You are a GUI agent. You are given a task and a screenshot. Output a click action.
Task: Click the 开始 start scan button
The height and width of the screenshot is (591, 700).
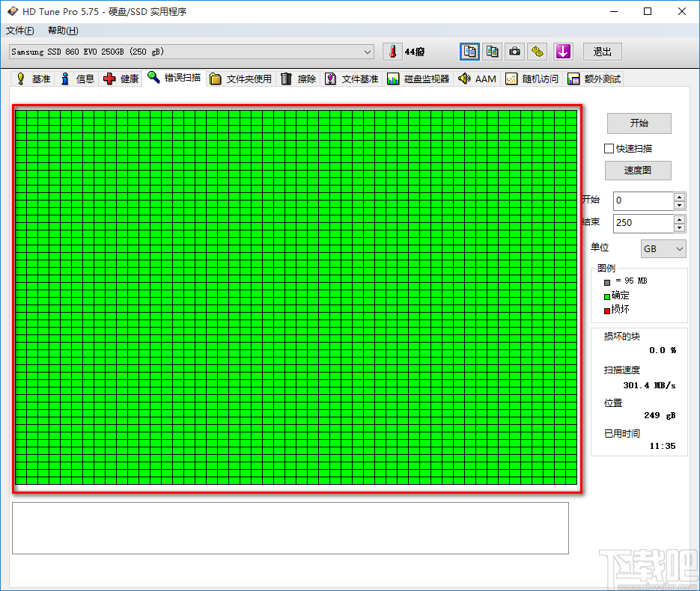(639, 123)
